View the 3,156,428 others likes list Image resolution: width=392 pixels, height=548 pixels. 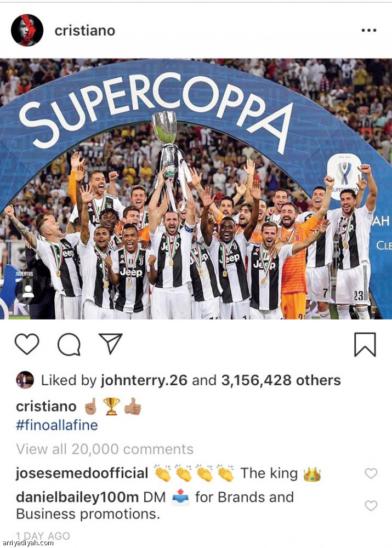pos(281,380)
